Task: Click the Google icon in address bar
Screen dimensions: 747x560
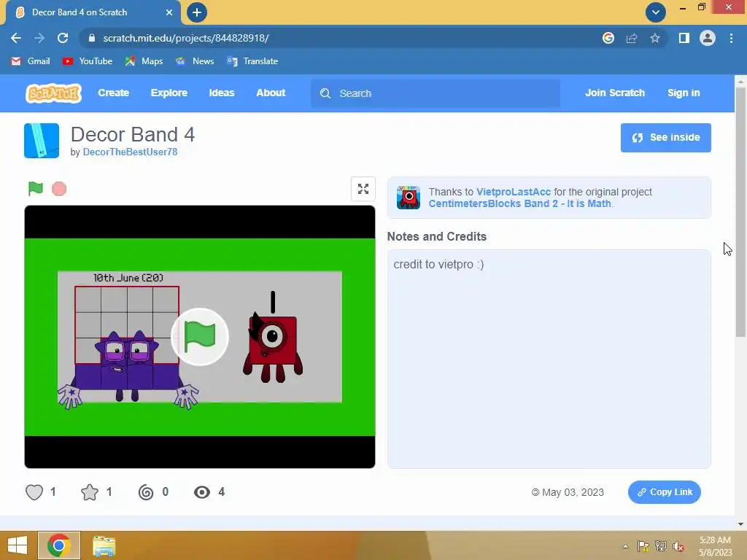Action: (x=608, y=38)
